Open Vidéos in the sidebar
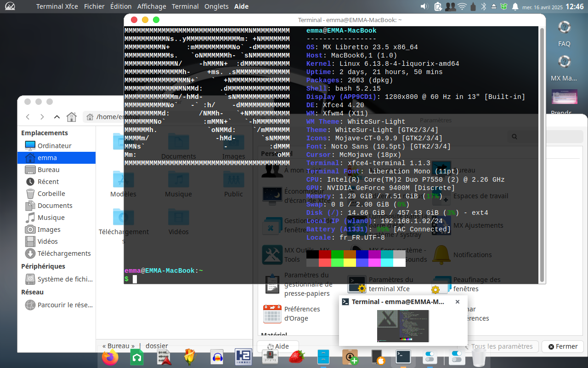Viewport: 588px width, 368px height. pyautogui.click(x=57, y=241)
